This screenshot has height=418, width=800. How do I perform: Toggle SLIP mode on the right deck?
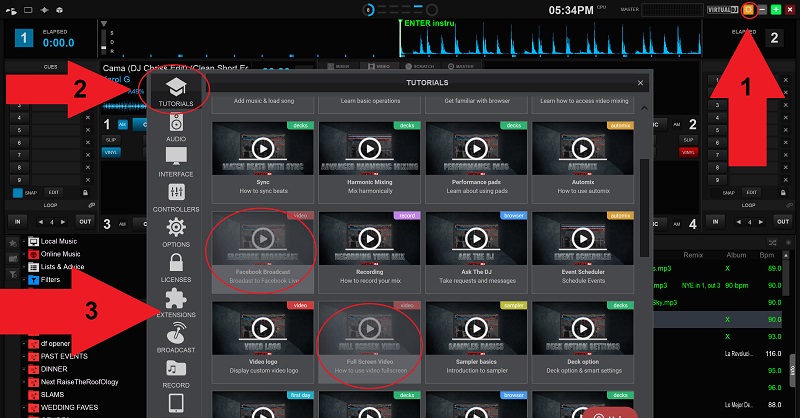(x=688, y=140)
